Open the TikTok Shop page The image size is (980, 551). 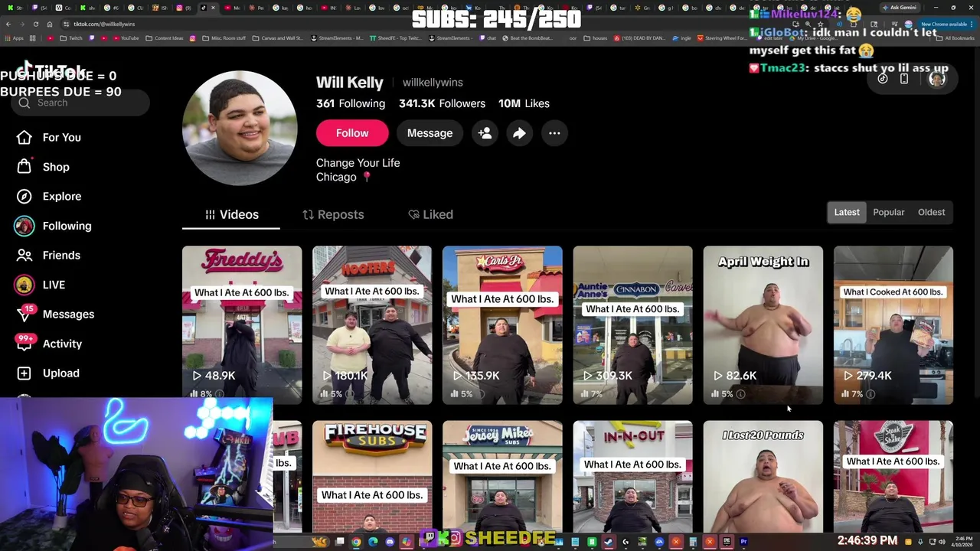[x=43, y=167]
